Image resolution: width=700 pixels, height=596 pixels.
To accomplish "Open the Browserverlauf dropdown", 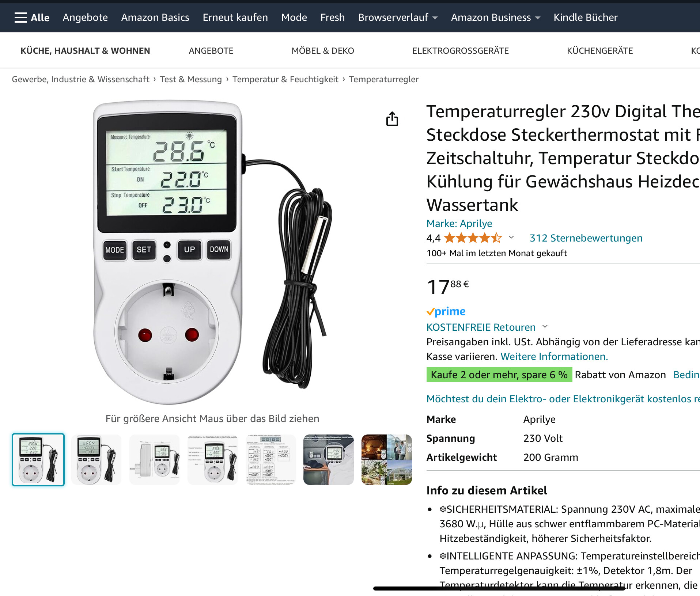I will click(398, 18).
